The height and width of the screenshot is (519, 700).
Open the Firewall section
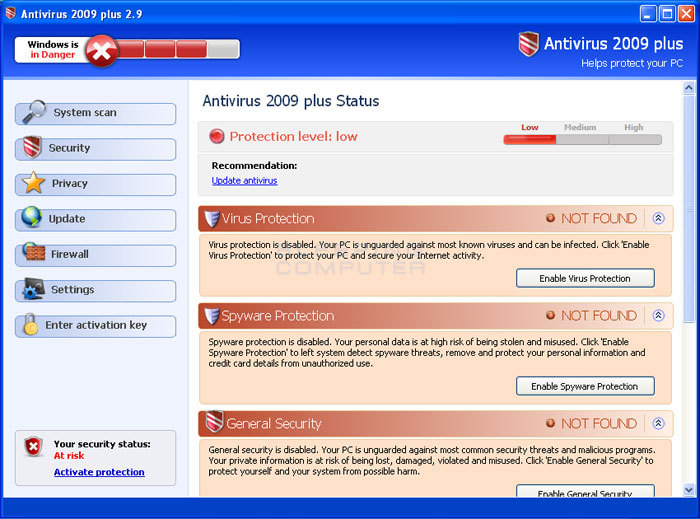tap(96, 255)
